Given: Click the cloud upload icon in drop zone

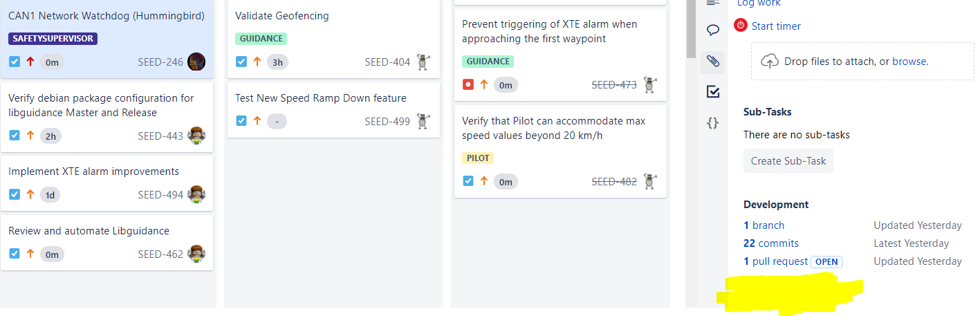Looking at the screenshot, I should click(x=770, y=61).
